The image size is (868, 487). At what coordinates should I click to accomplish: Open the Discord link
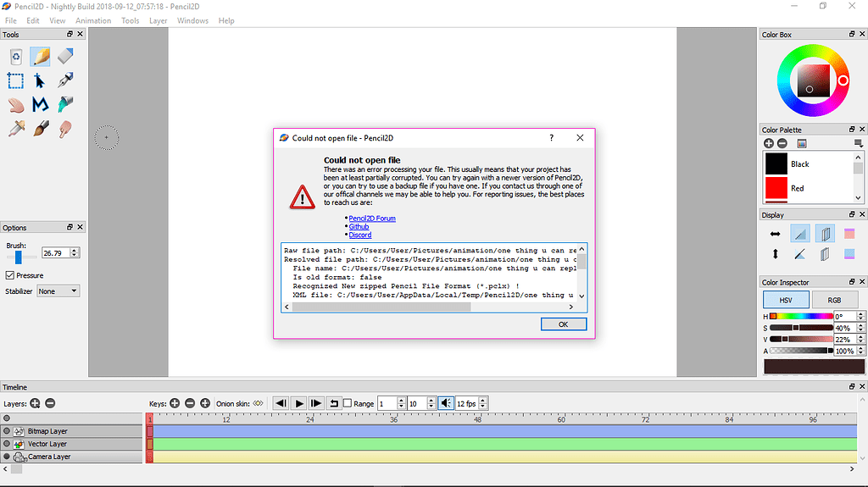[359, 235]
